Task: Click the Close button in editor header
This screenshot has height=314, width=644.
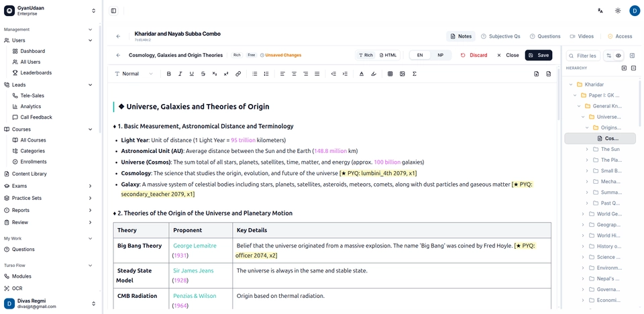Action: [508, 55]
